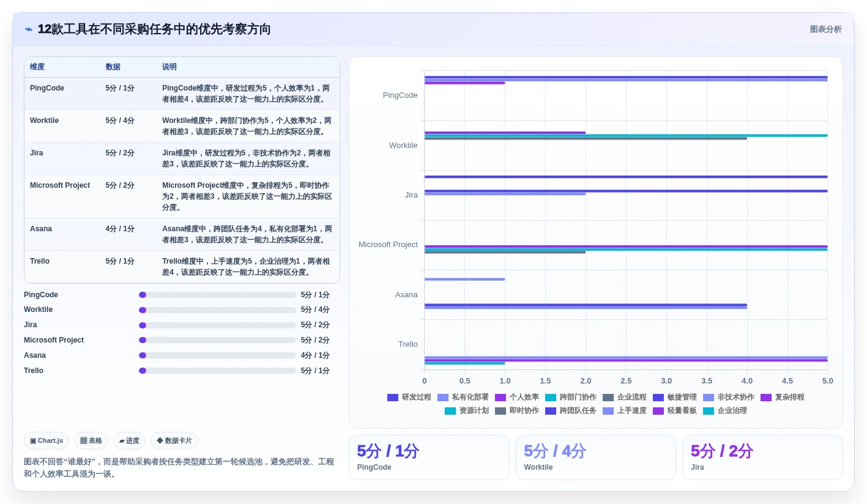The image size is (867, 504).
Task: Click the Worktile progress bar
Action: pos(217,310)
